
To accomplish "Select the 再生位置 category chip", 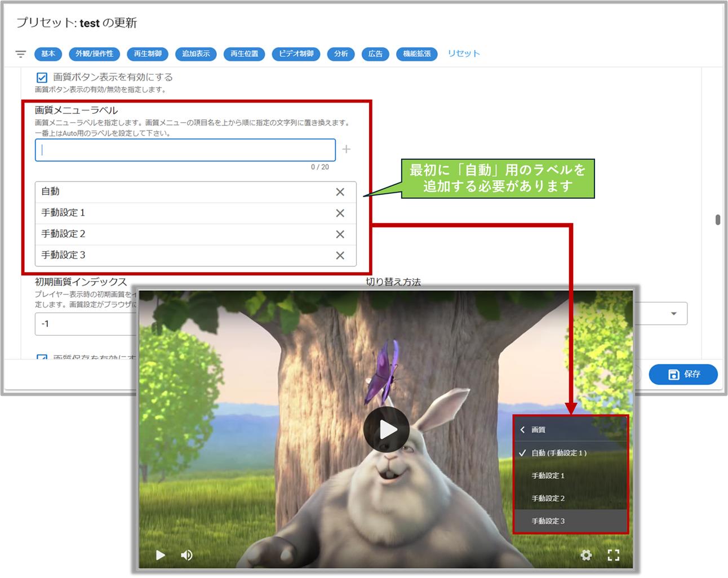I will tap(244, 54).
